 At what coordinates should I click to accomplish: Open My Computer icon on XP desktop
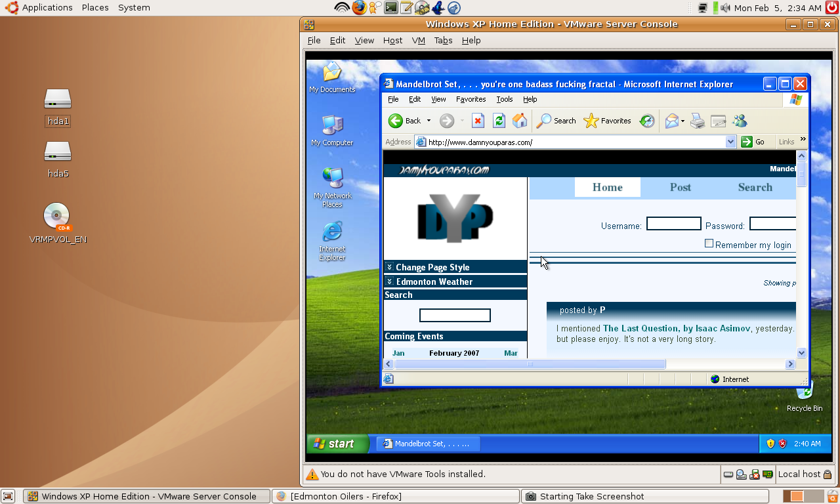[x=332, y=131]
